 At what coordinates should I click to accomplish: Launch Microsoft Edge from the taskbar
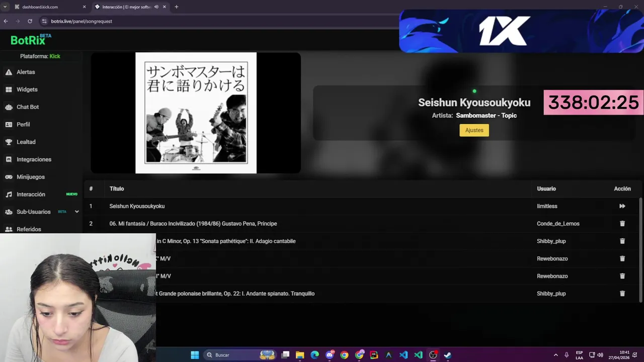click(x=314, y=355)
